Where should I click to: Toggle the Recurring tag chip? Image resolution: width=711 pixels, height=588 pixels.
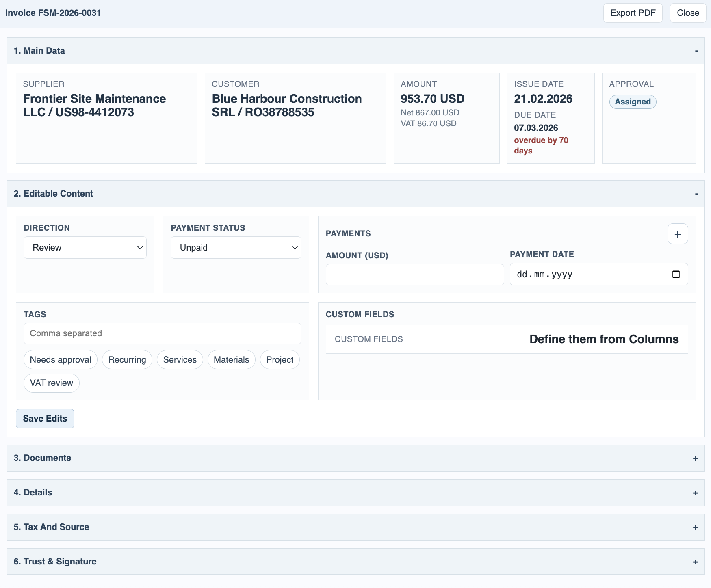click(x=127, y=360)
